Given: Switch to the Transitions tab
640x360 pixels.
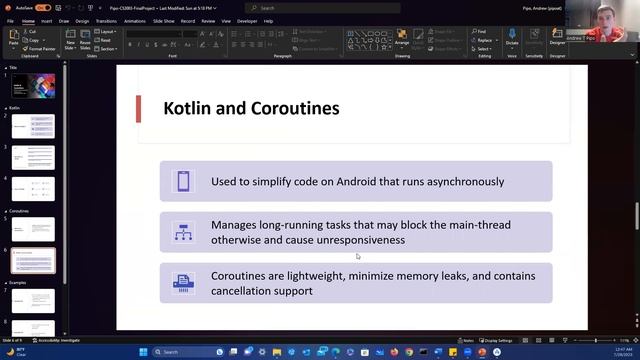Looking at the screenshot, I should coord(106,21).
